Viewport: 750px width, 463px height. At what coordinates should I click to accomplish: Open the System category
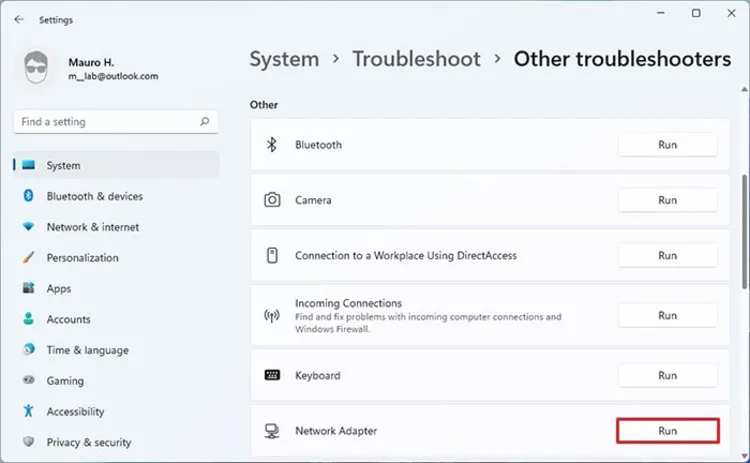pyautogui.click(x=116, y=165)
